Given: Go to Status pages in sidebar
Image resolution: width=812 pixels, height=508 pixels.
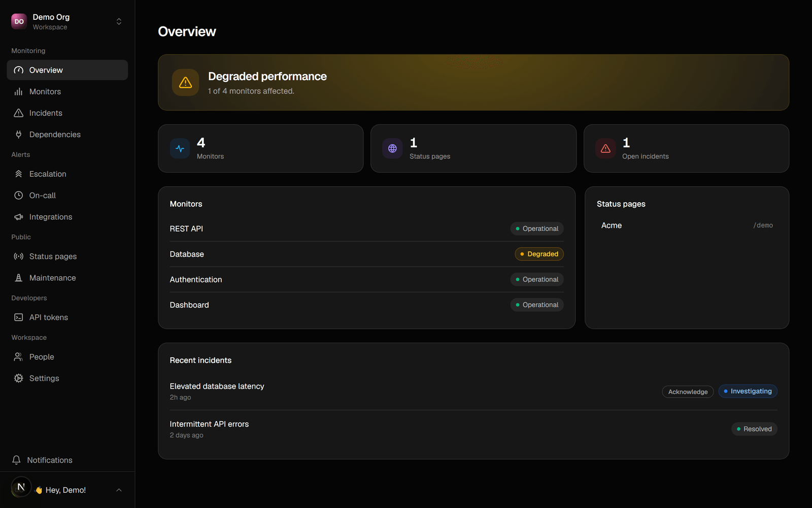Looking at the screenshot, I should (x=67, y=257).
